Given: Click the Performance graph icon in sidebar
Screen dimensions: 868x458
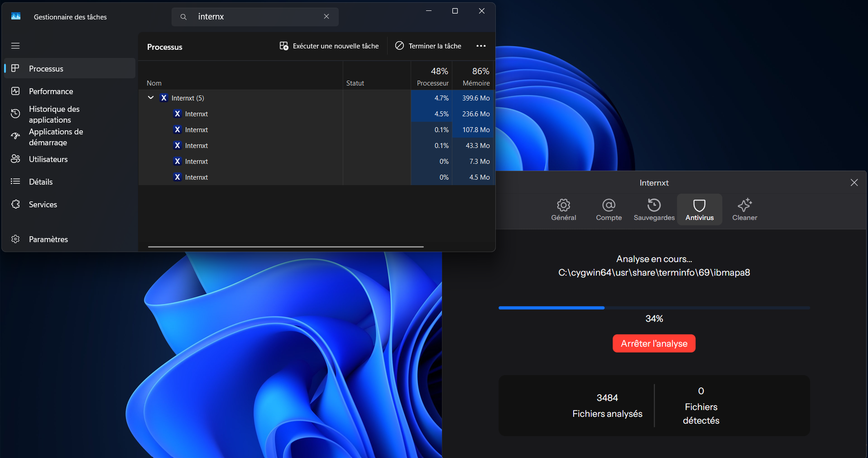Looking at the screenshot, I should pyautogui.click(x=15, y=91).
